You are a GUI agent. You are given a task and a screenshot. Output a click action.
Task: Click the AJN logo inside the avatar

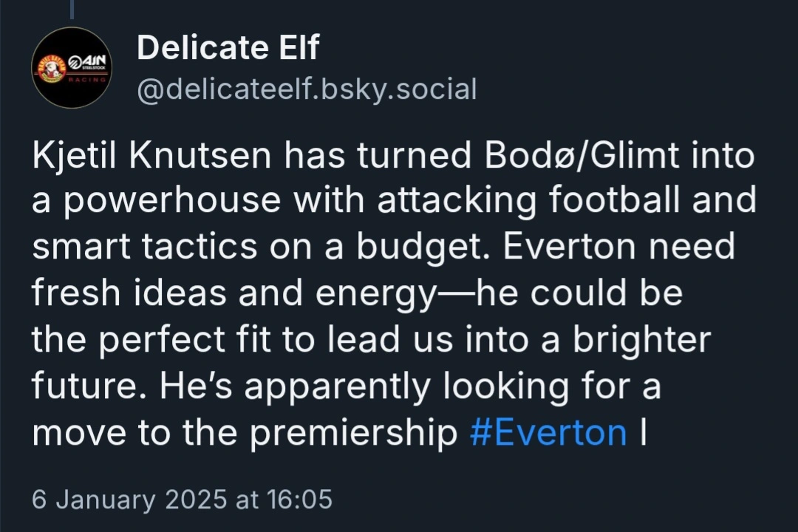tap(87, 61)
